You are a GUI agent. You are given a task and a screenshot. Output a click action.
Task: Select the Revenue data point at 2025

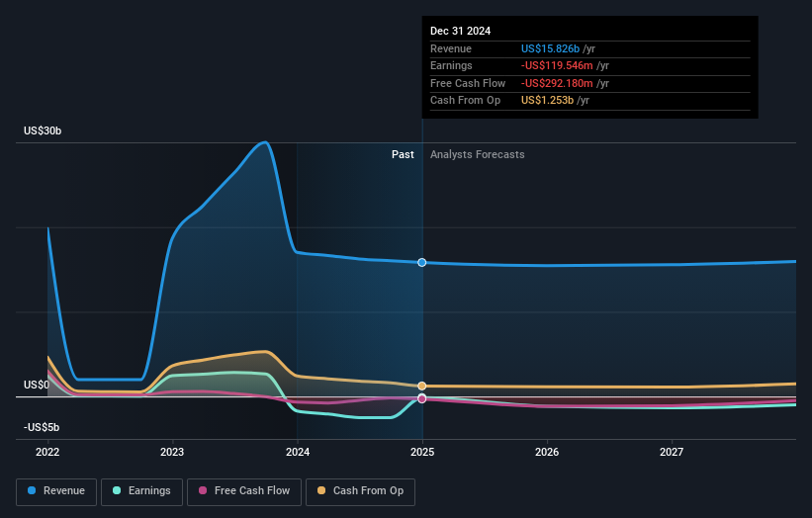(422, 262)
